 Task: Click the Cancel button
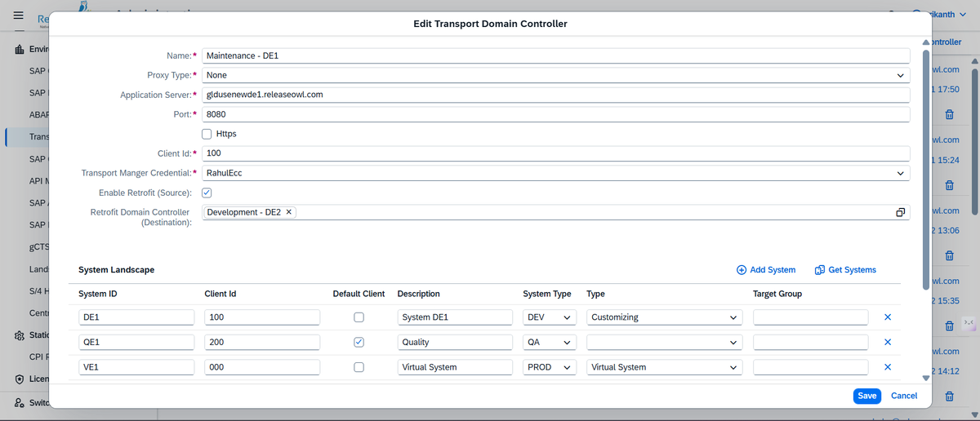point(904,396)
